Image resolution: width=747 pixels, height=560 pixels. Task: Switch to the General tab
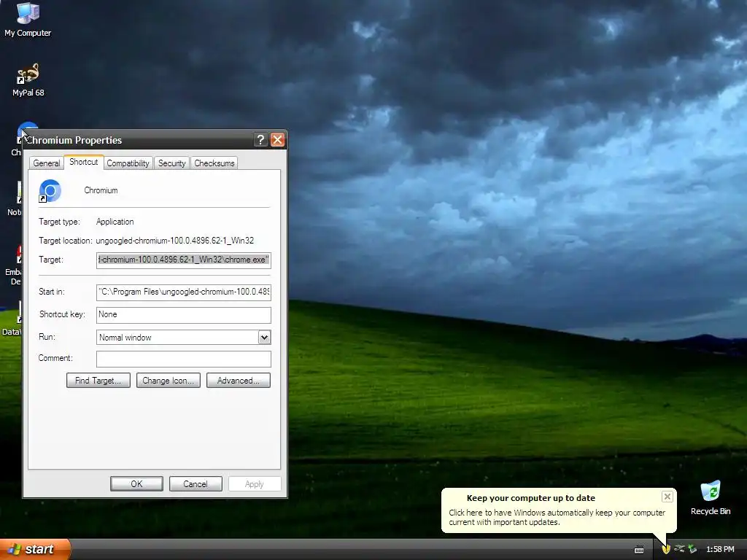point(46,163)
